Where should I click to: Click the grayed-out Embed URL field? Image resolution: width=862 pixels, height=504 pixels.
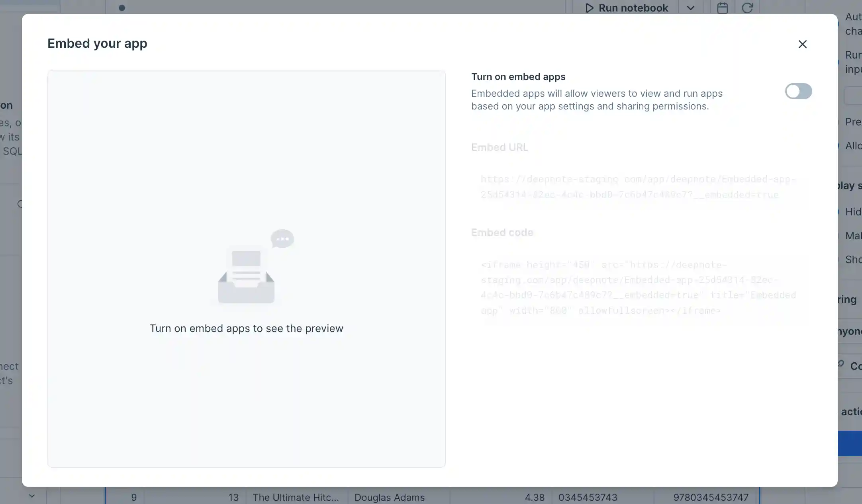click(x=637, y=187)
